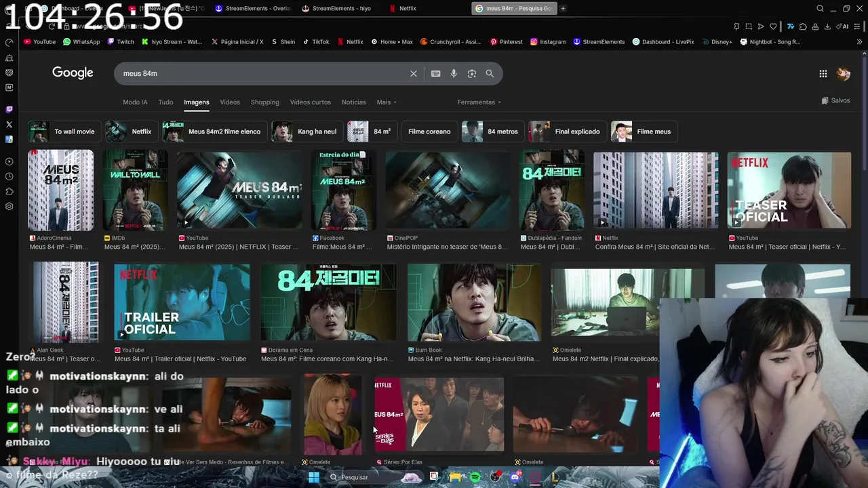Open Twitch in Opera sidebar
The height and width of the screenshot is (488, 868).
(9, 109)
